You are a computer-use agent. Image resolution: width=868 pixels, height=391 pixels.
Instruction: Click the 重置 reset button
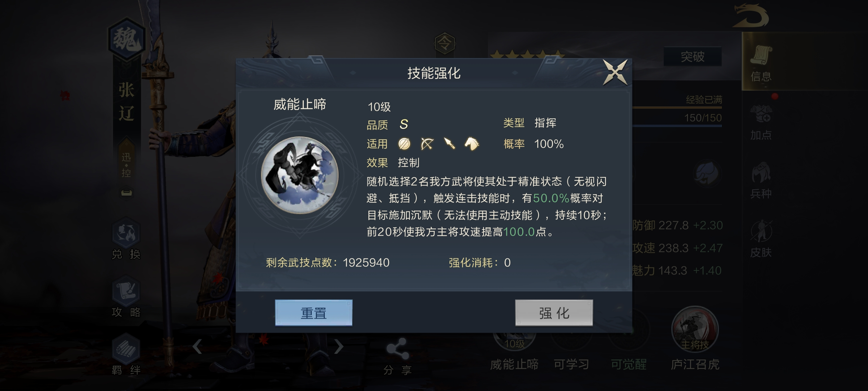click(314, 313)
